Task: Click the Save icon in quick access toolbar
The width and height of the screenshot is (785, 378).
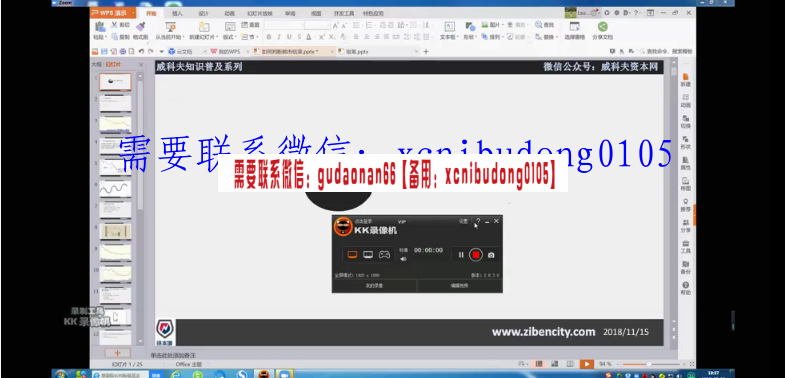Action: coord(104,52)
